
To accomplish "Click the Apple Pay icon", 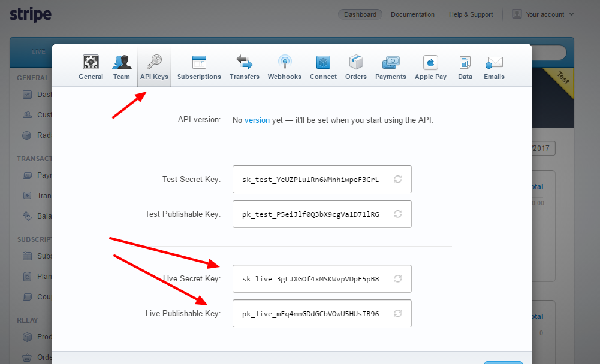I will 430,63.
